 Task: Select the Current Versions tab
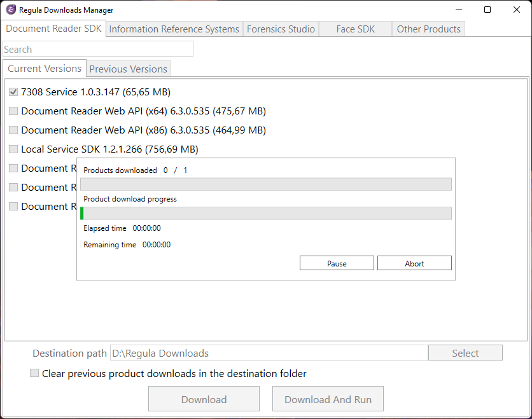(45, 69)
